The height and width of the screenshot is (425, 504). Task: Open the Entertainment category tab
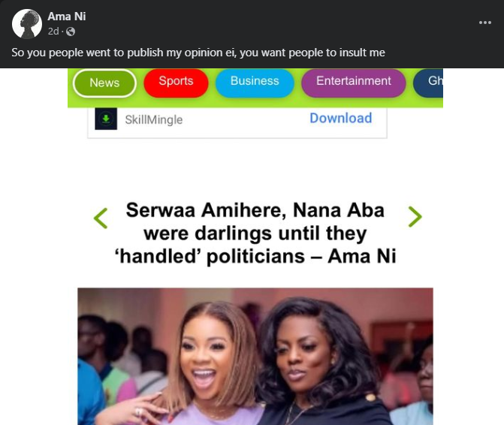click(353, 82)
